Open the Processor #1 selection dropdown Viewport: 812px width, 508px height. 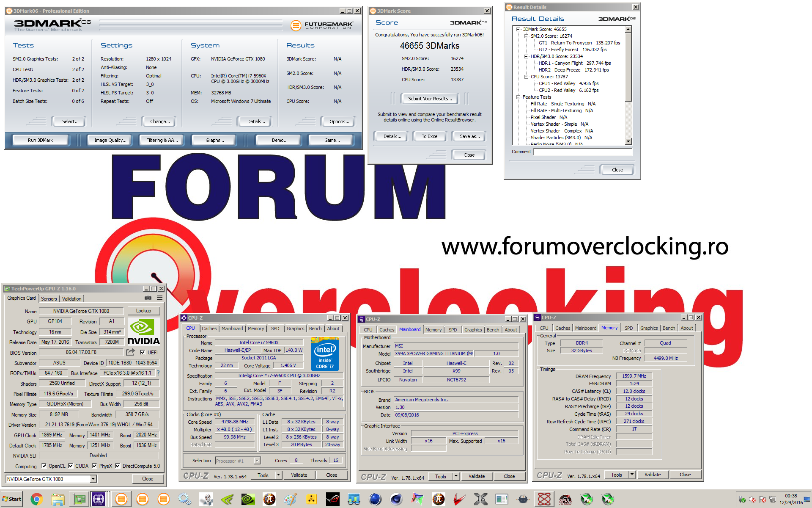click(x=257, y=461)
